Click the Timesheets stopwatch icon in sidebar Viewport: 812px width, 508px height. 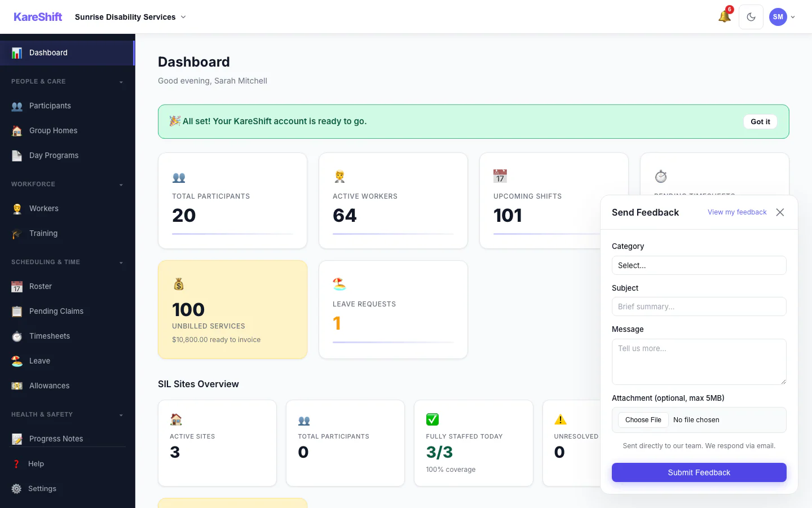click(x=17, y=336)
